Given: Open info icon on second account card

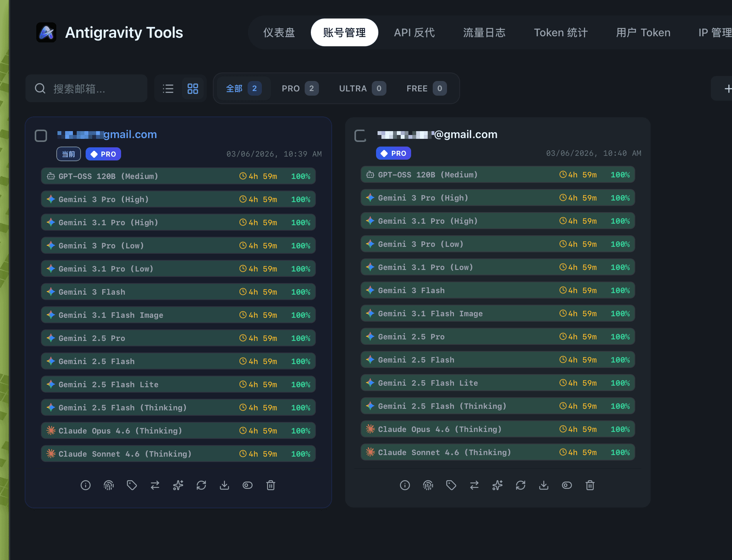Looking at the screenshot, I should point(405,485).
